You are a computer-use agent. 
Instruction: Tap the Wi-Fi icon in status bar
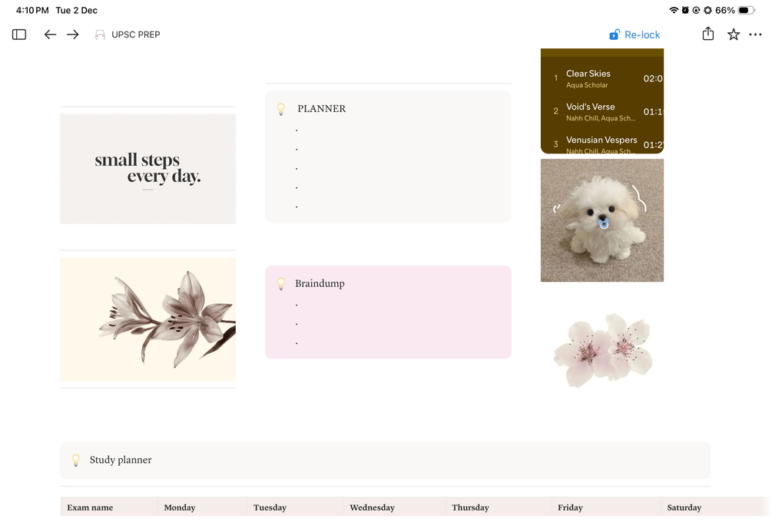tap(674, 10)
